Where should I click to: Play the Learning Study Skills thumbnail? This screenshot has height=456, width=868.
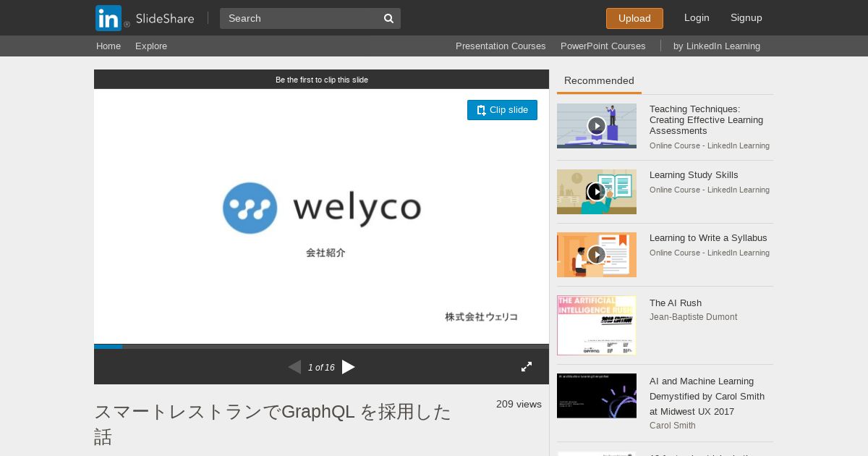(x=597, y=192)
